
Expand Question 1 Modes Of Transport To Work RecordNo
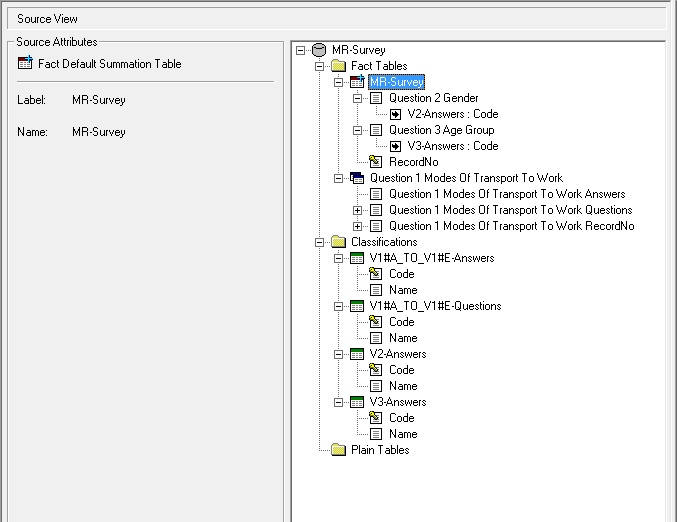tap(358, 226)
